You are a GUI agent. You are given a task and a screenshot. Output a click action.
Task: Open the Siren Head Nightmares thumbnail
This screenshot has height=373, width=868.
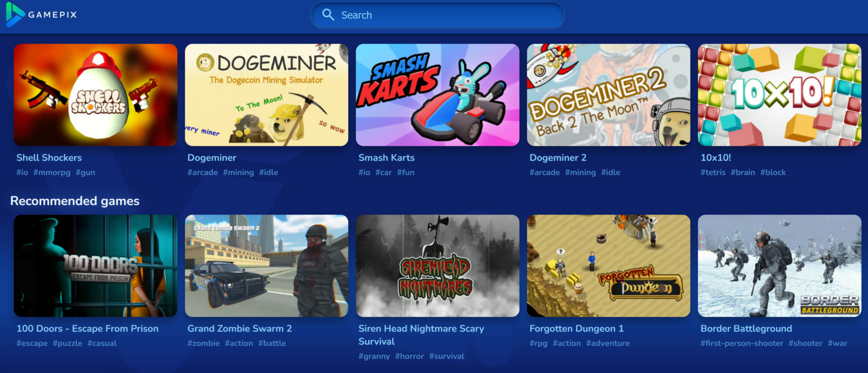click(x=438, y=266)
